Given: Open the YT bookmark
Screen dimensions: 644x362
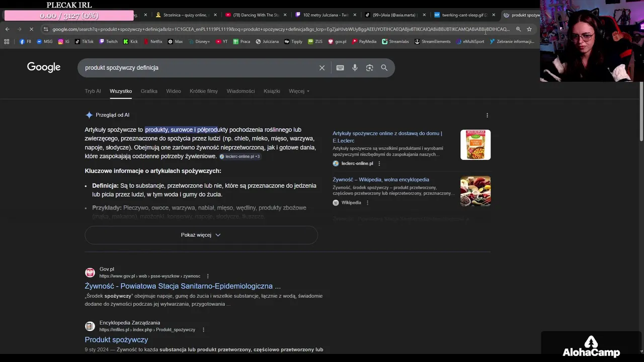Looking at the screenshot, I should coord(221,42).
